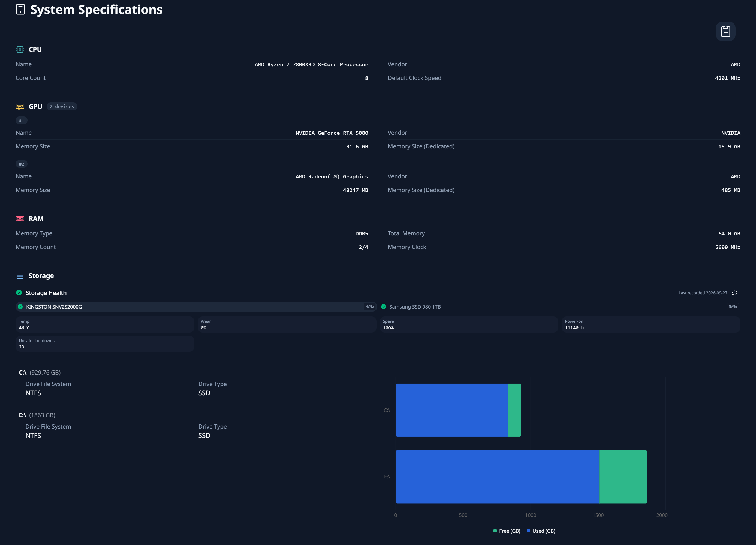Click the C:\ used space blue bar
Image resolution: width=756 pixels, height=545 pixels.
(x=452, y=410)
